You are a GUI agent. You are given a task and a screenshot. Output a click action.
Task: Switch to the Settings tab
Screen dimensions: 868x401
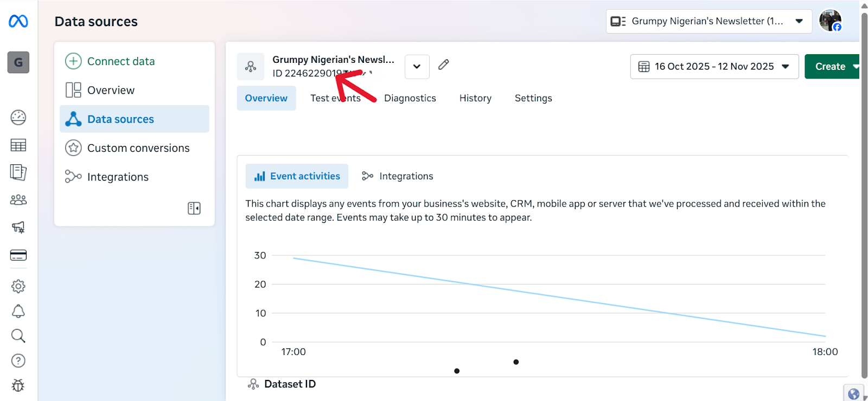pyautogui.click(x=533, y=98)
